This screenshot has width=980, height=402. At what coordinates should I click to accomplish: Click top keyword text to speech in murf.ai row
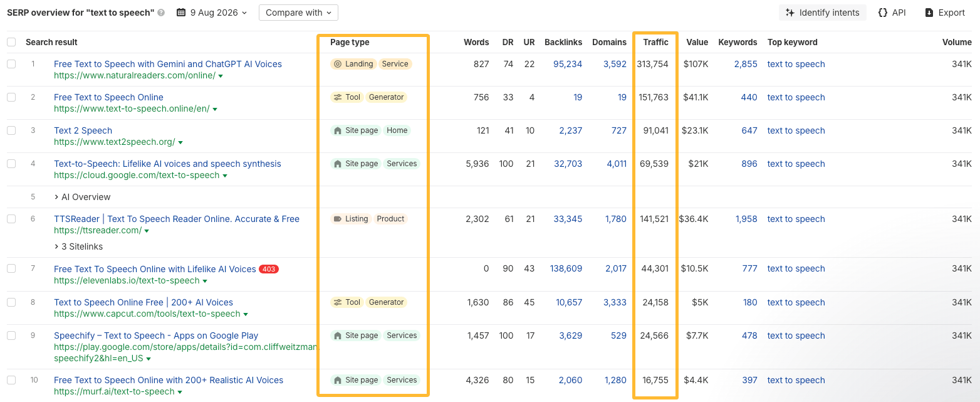pyautogui.click(x=796, y=380)
